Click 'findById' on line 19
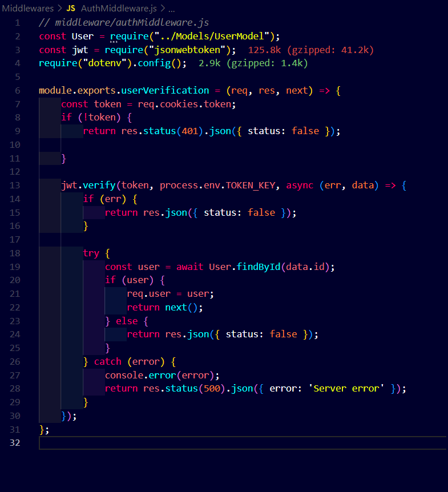Screen dimensions: 448x492 (259, 267)
